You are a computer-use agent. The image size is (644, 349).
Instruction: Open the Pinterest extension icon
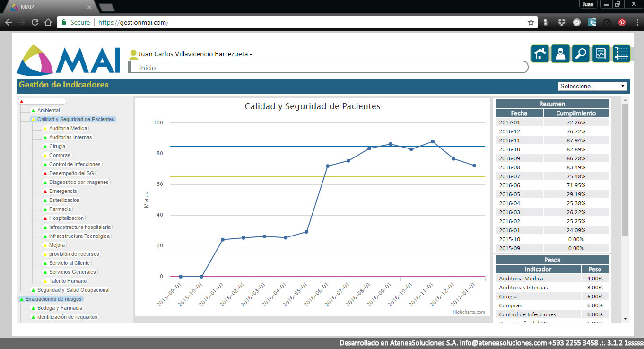click(x=622, y=22)
